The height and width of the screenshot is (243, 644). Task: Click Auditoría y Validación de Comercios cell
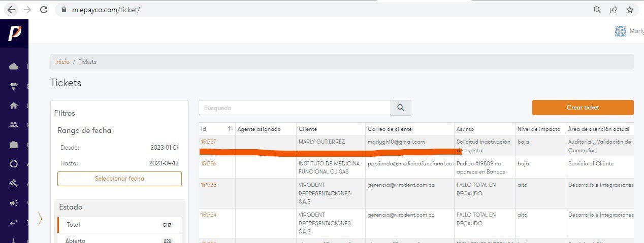[x=600, y=146]
